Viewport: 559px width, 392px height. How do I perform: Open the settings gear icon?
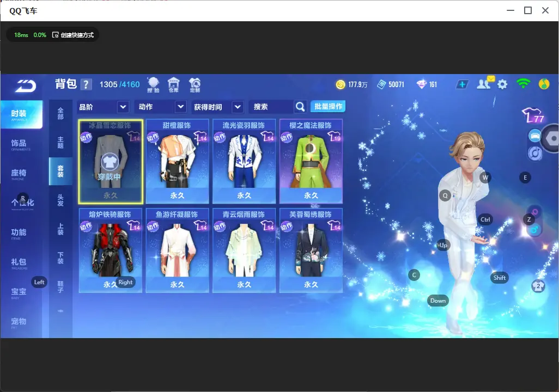click(502, 84)
